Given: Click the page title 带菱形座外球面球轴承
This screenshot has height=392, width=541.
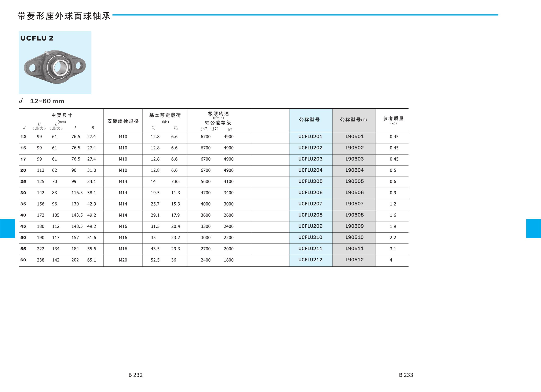Looking at the screenshot, I should [64, 16].
